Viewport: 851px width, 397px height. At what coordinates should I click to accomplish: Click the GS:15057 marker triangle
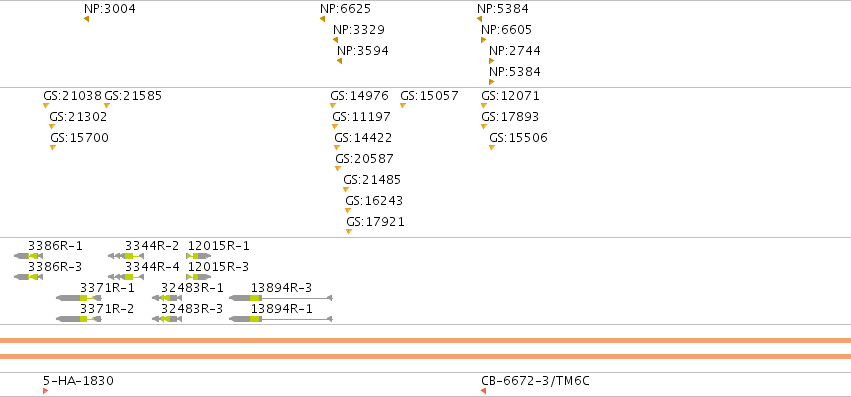(403, 105)
